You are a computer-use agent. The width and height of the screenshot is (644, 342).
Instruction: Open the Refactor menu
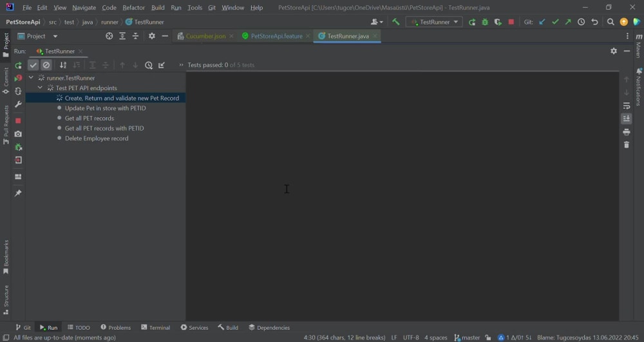coord(133,7)
